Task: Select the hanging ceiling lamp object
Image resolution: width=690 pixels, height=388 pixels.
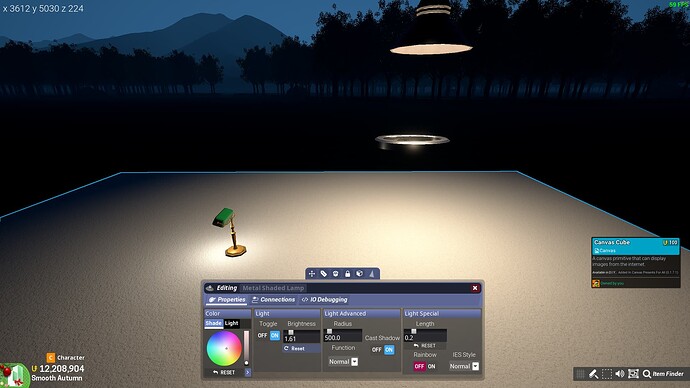Action: click(431, 27)
